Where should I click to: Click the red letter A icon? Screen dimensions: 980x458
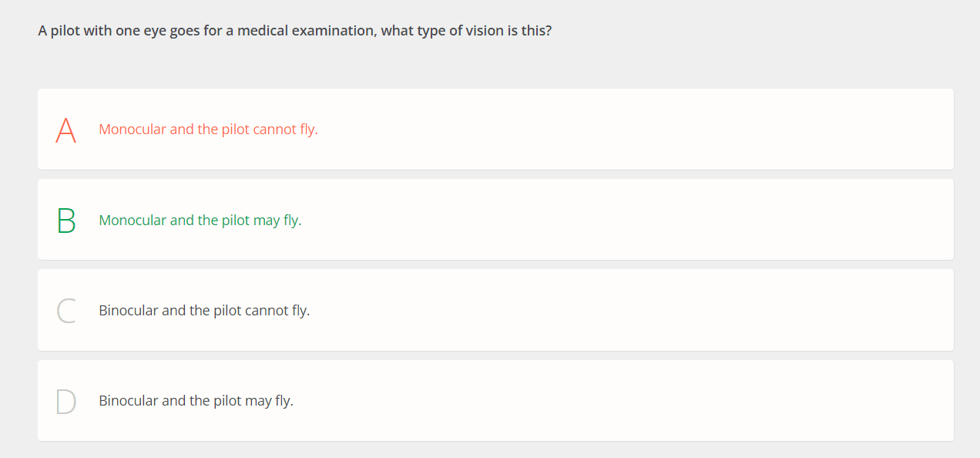[x=66, y=130]
